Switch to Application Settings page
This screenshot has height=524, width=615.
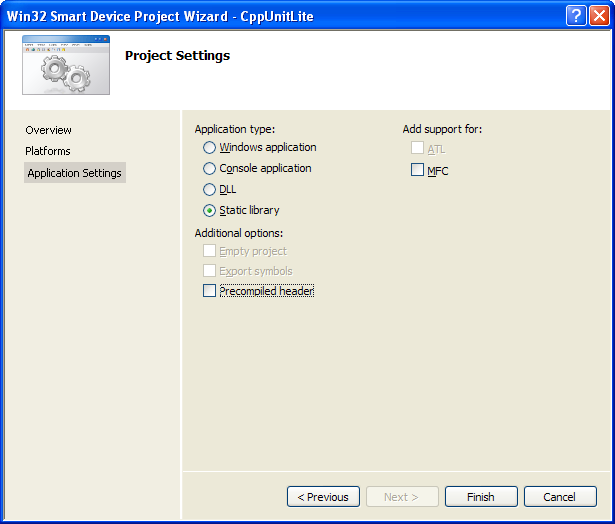coord(75,173)
